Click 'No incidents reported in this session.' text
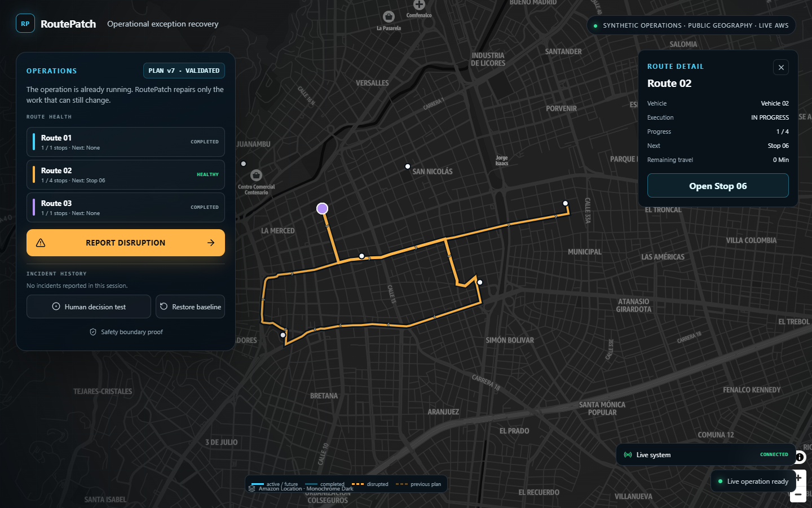This screenshot has width=812, height=508. 77,286
